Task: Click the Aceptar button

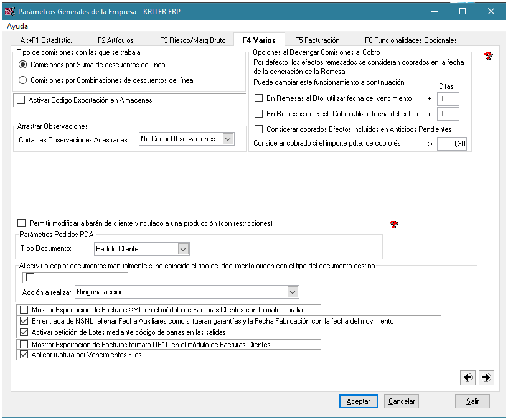Action: [x=358, y=401]
